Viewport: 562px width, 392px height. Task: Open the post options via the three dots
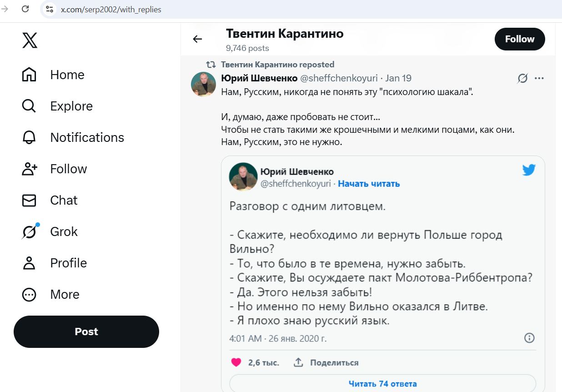pyautogui.click(x=539, y=78)
